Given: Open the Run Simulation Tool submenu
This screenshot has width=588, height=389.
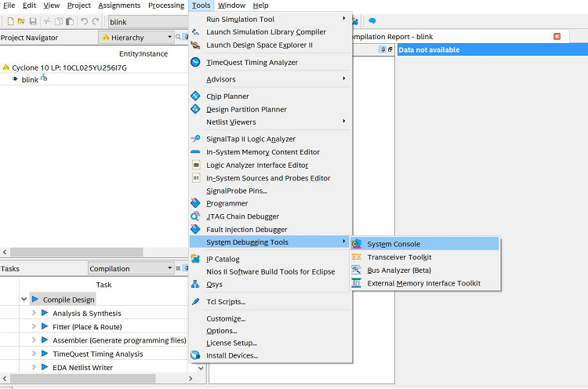Looking at the screenshot, I should [x=270, y=19].
